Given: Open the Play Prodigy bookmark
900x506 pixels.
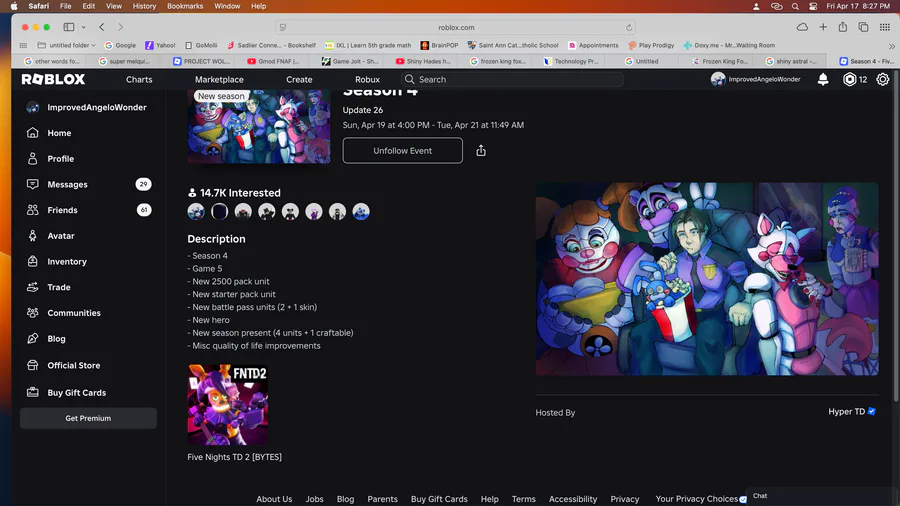Looking at the screenshot, I should coord(651,45).
